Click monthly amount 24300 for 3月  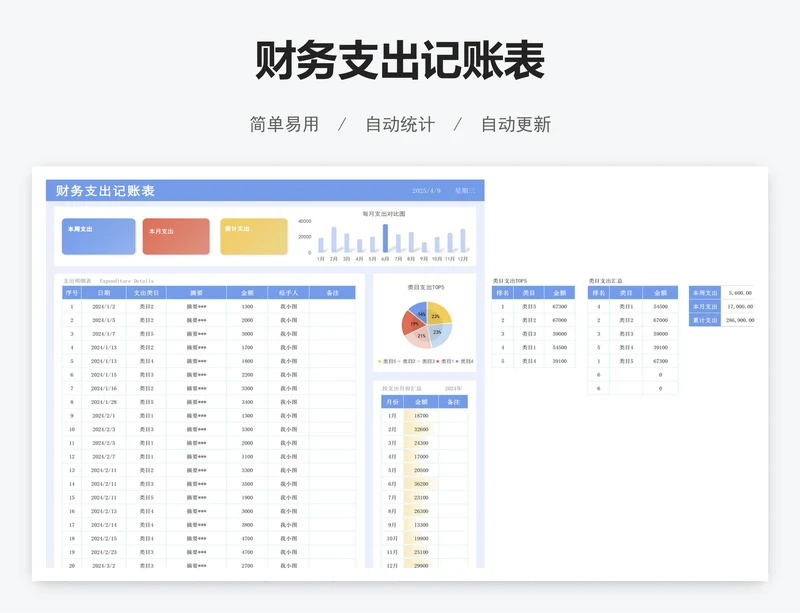coord(421,443)
